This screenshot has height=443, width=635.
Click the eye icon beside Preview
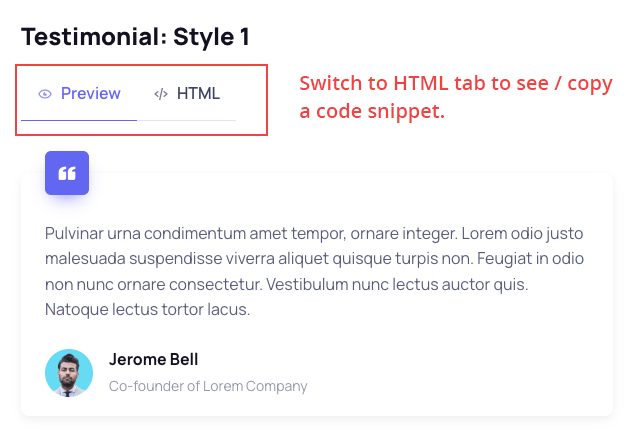[45, 94]
